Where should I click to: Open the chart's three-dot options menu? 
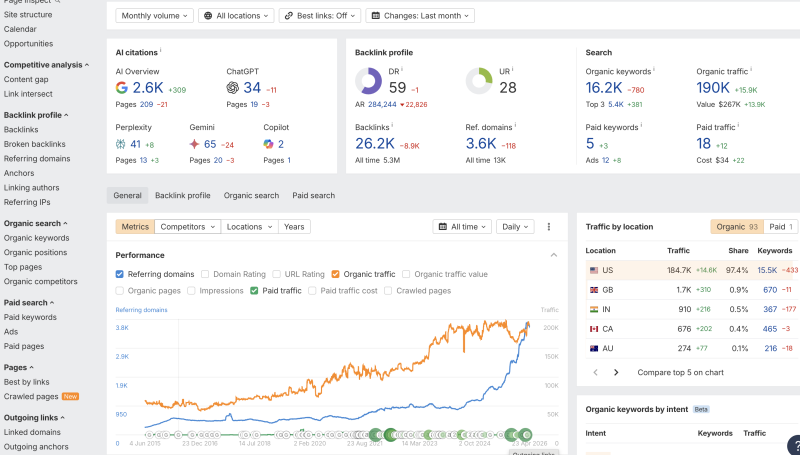548,227
